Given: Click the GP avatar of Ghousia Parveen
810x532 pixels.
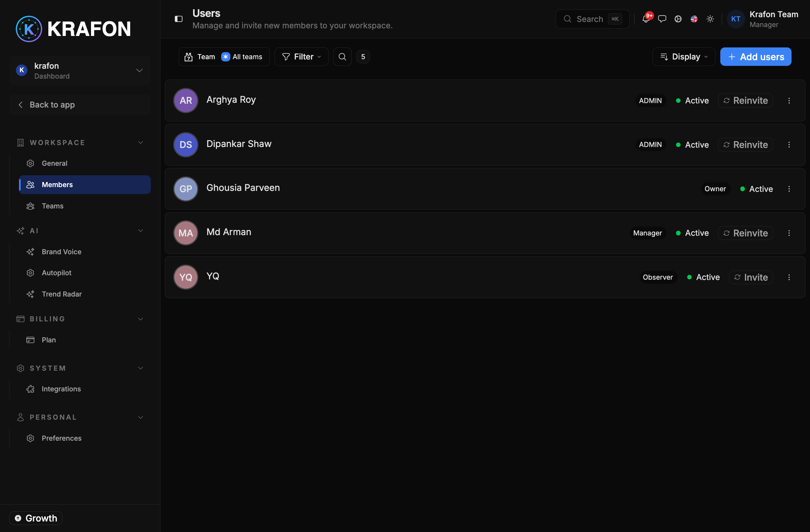Looking at the screenshot, I should (x=186, y=189).
